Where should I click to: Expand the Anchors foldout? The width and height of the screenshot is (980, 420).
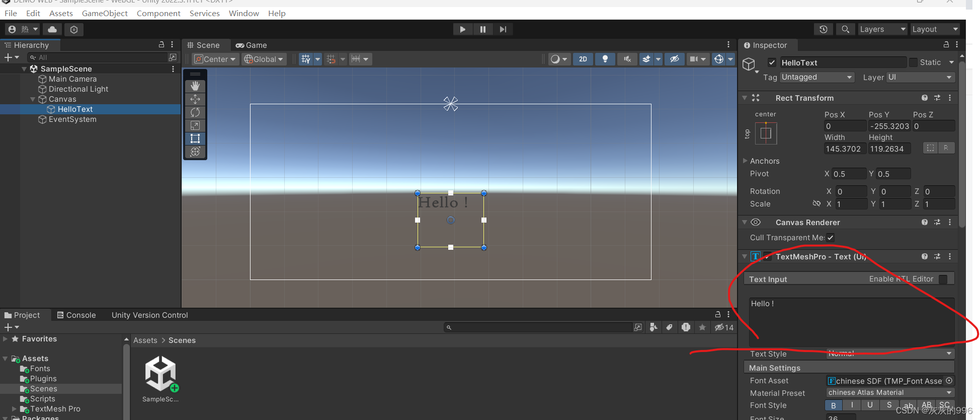(745, 161)
